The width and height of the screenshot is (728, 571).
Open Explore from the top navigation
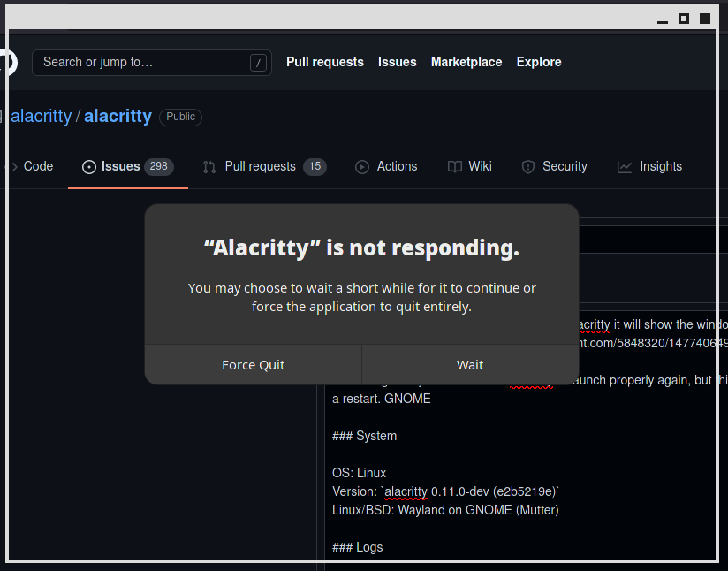[x=539, y=62]
